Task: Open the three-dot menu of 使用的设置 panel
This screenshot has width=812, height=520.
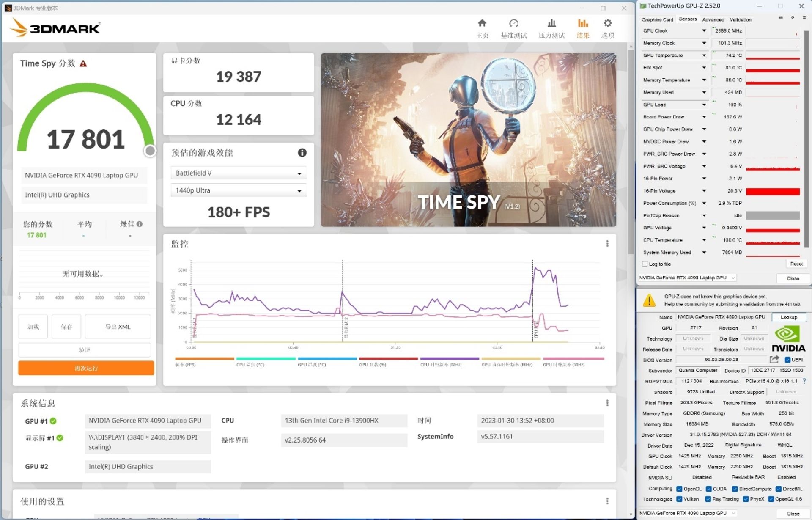Action: pos(607,501)
